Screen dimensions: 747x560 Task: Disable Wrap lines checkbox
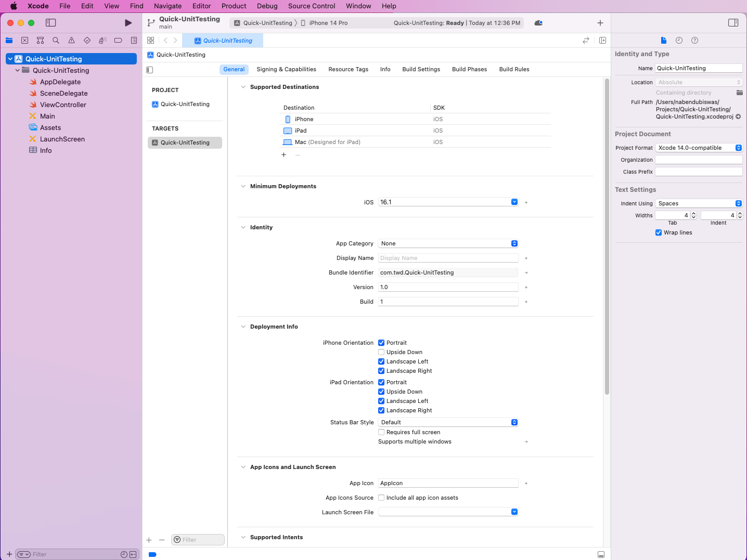coord(659,232)
